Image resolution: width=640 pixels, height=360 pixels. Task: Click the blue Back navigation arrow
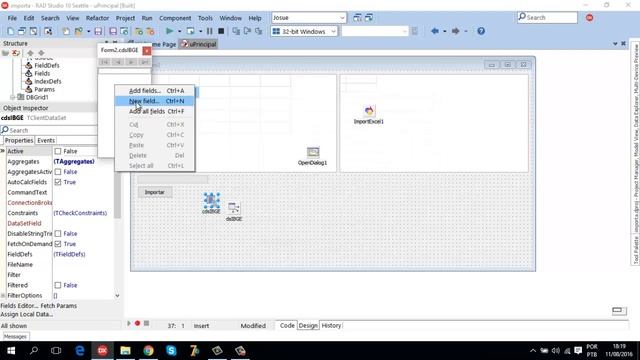pos(435,31)
